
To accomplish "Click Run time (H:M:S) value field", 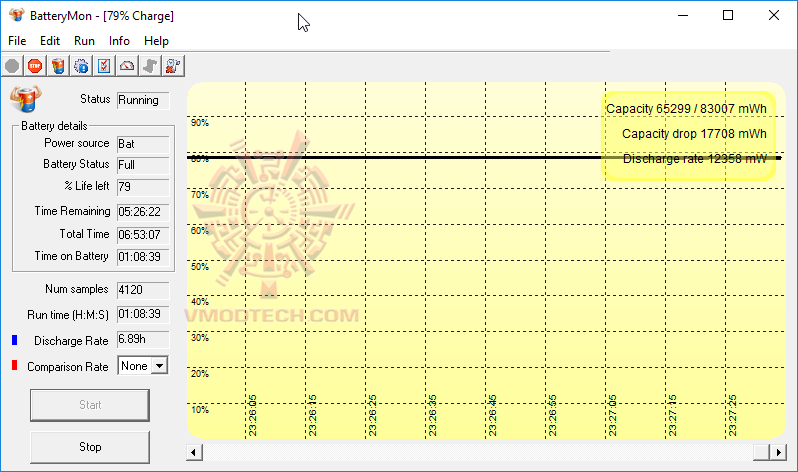I will click(143, 314).
